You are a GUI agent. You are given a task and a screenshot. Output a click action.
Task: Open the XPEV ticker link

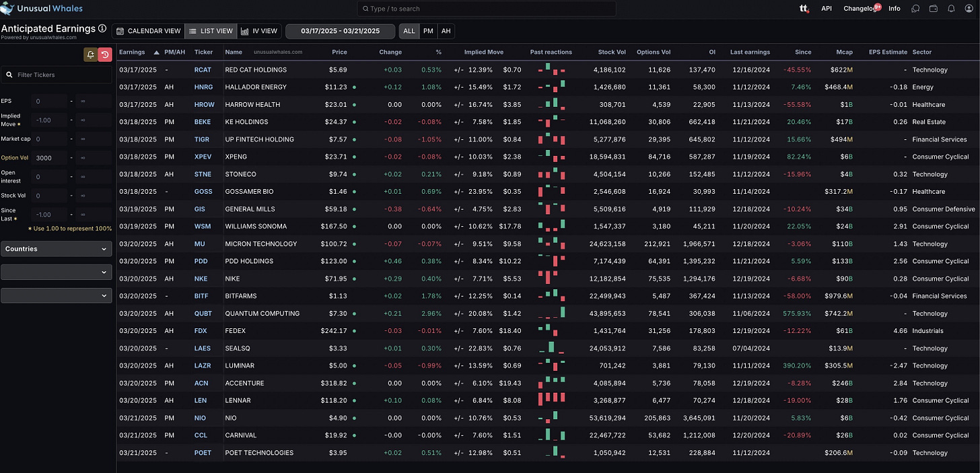click(x=203, y=157)
